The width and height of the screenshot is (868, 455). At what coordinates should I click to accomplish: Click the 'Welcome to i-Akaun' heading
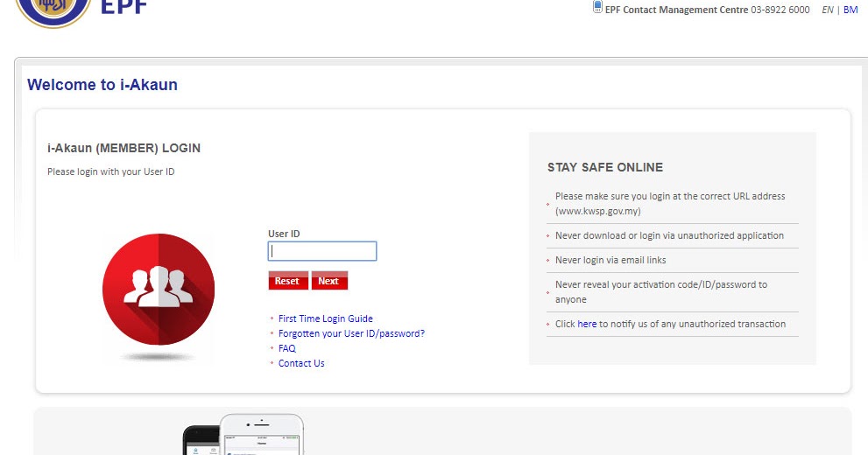click(102, 85)
